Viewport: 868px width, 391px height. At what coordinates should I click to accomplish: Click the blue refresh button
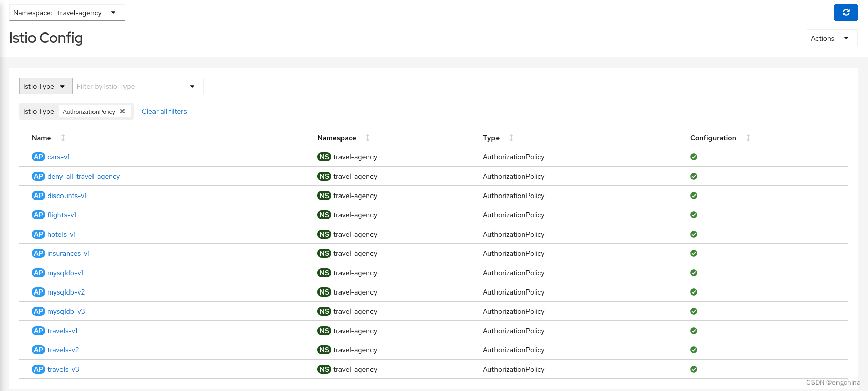tap(846, 12)
